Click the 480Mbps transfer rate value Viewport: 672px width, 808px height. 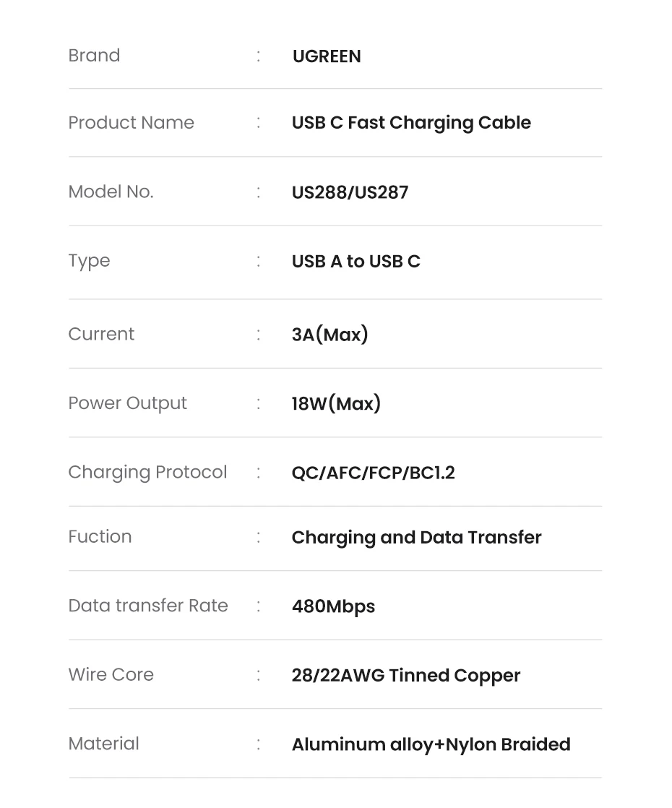[333, 606]
